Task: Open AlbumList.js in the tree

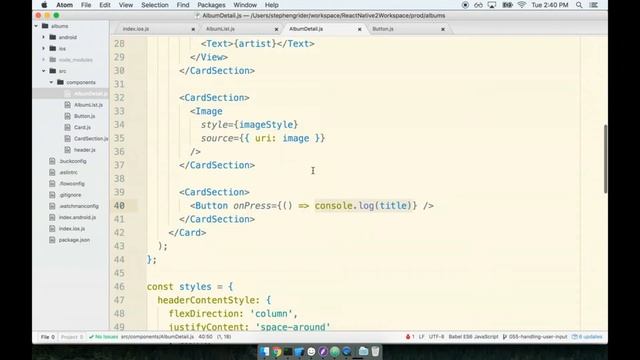Action: click(89, 105)
